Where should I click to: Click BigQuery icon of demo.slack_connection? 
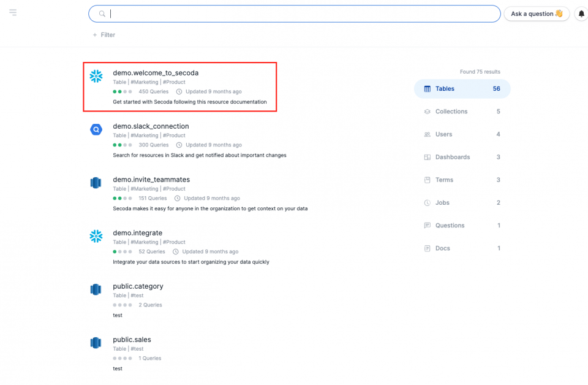pyautogui.click(x=96, y=129)
